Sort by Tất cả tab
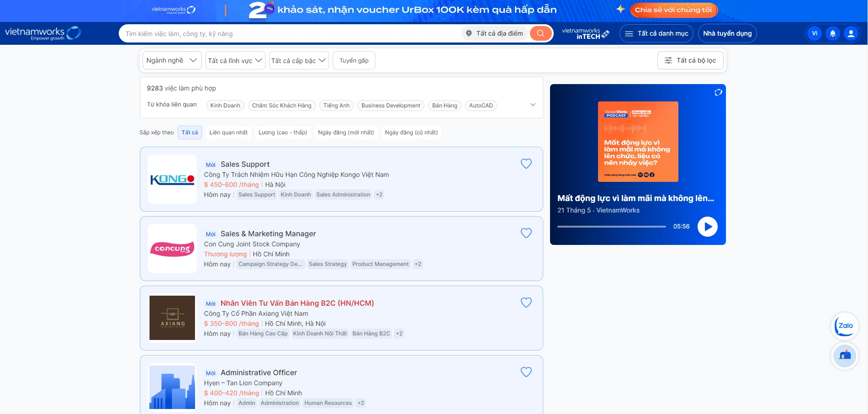The width and height of the screenshot is (868, 414). (x=190, y=133)
